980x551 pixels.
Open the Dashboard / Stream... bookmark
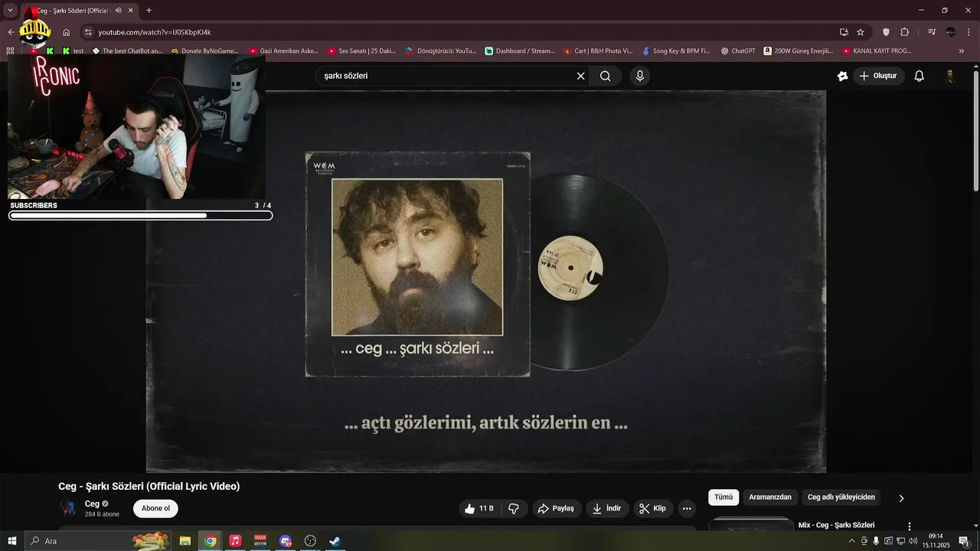tap(520, 51)
